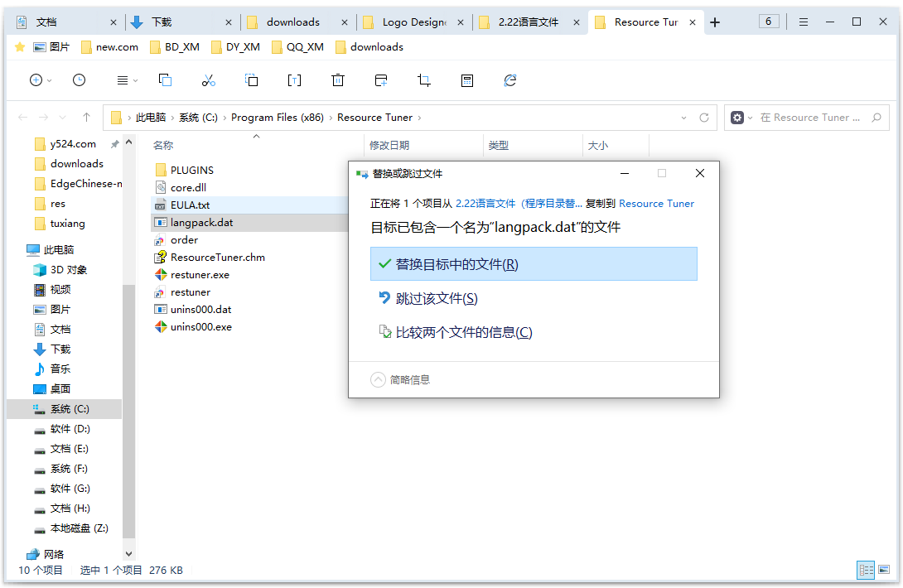Image resolution: width=903 pixels, height=588 pixels.
Task: Click the new folder toolbar icon
Action: 380,80
